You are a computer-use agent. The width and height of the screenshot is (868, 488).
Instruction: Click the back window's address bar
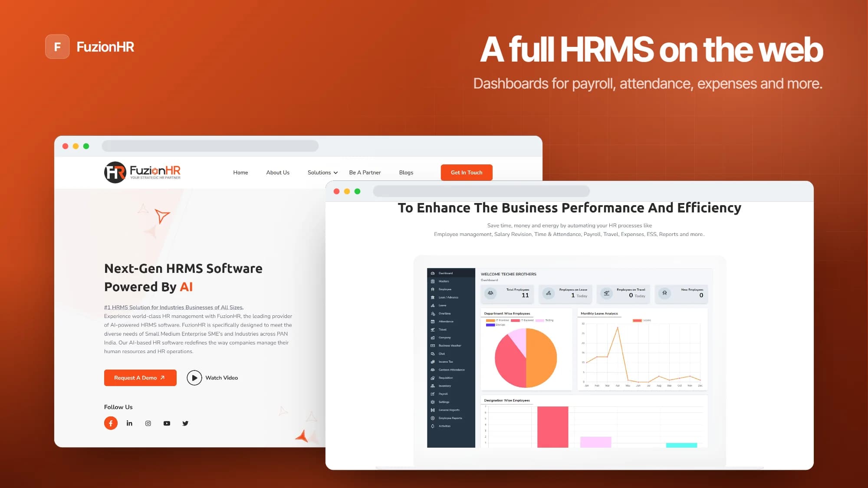(x=210, y=146)
